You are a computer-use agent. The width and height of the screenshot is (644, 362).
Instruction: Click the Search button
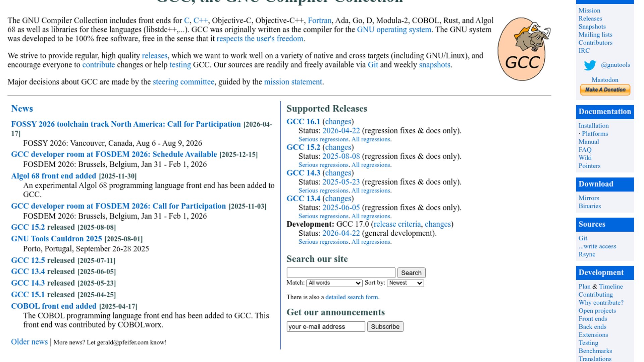click(411, 273)
